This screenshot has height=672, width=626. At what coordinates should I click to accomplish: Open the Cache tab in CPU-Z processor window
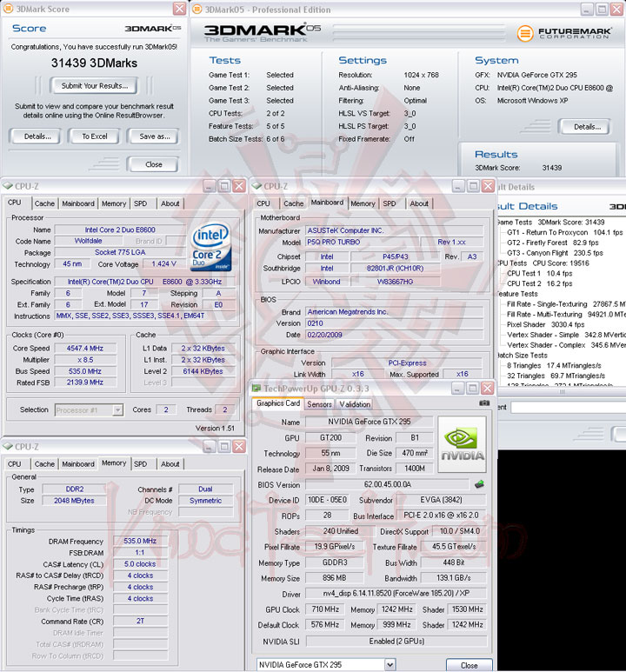(44, 203)
